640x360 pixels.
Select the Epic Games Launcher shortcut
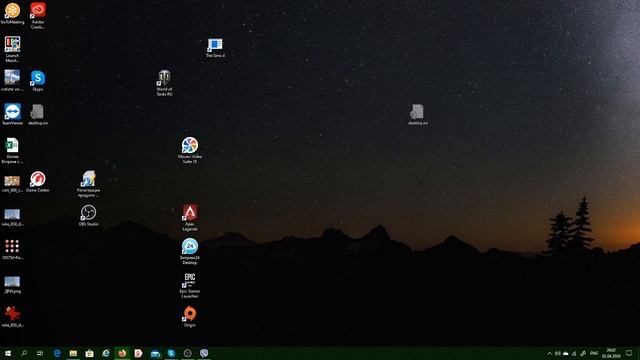click(190, 285)
